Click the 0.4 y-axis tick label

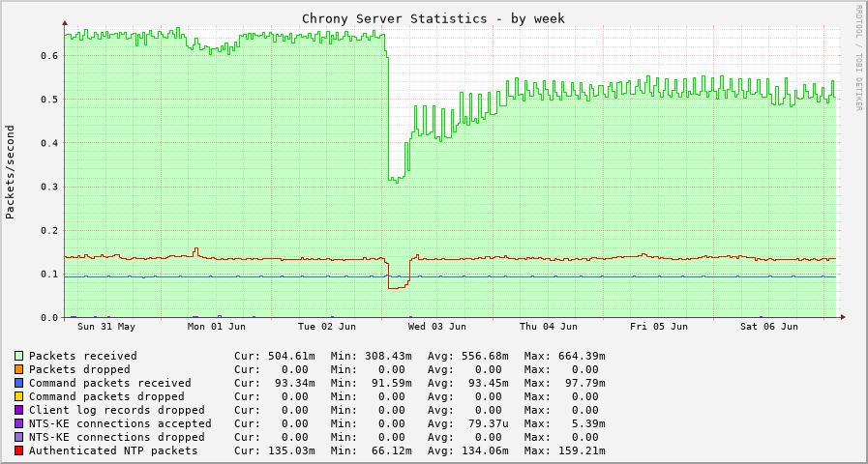pos(50,143)
